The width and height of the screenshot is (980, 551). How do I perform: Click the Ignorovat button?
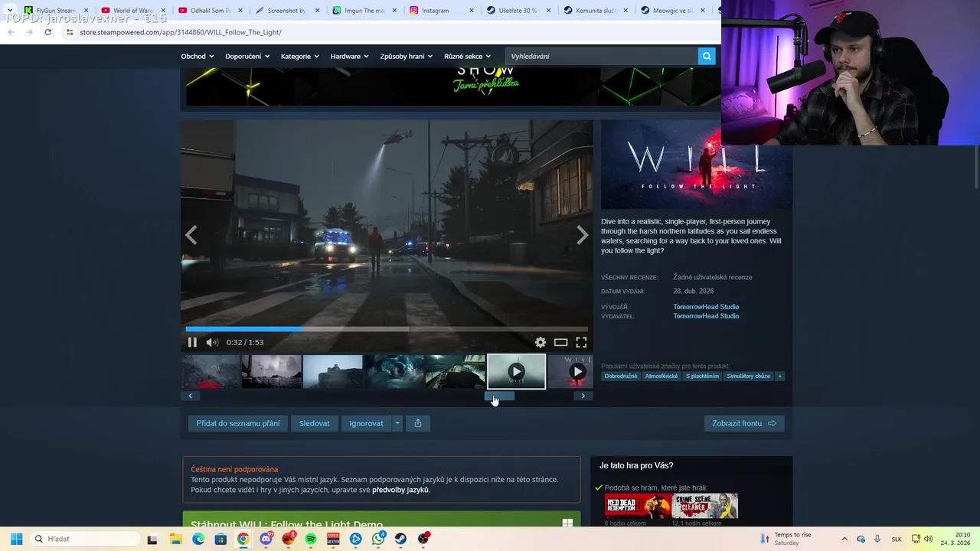(x=367, y=423)
